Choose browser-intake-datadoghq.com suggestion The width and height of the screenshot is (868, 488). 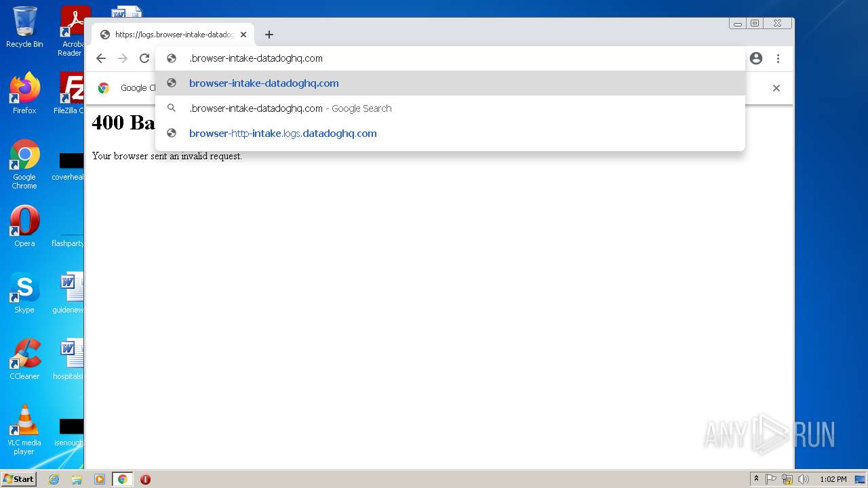(450, 83)
